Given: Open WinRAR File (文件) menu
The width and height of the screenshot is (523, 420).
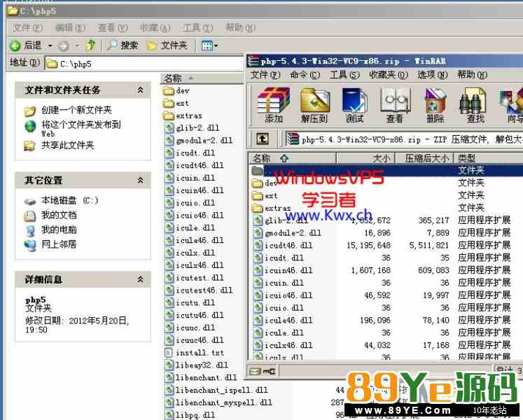Looking at the screenshot, I should 265,74.
